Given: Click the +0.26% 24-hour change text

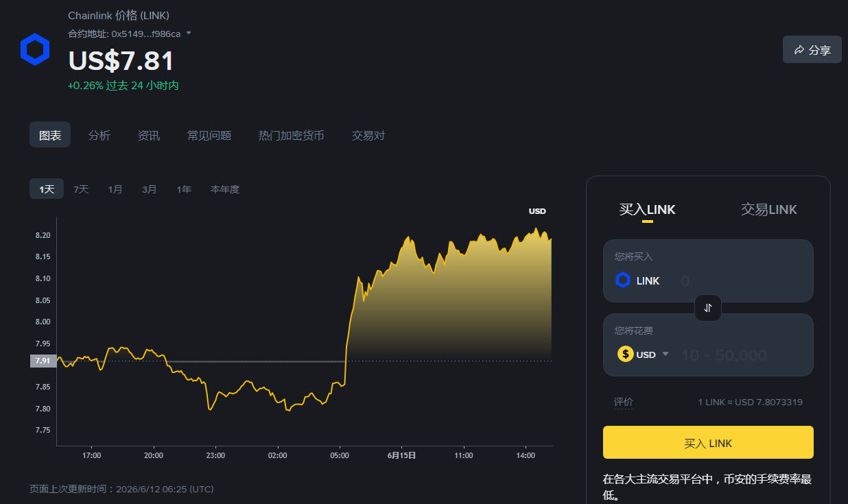Looking at the screenshot, I should pos(123,85).
